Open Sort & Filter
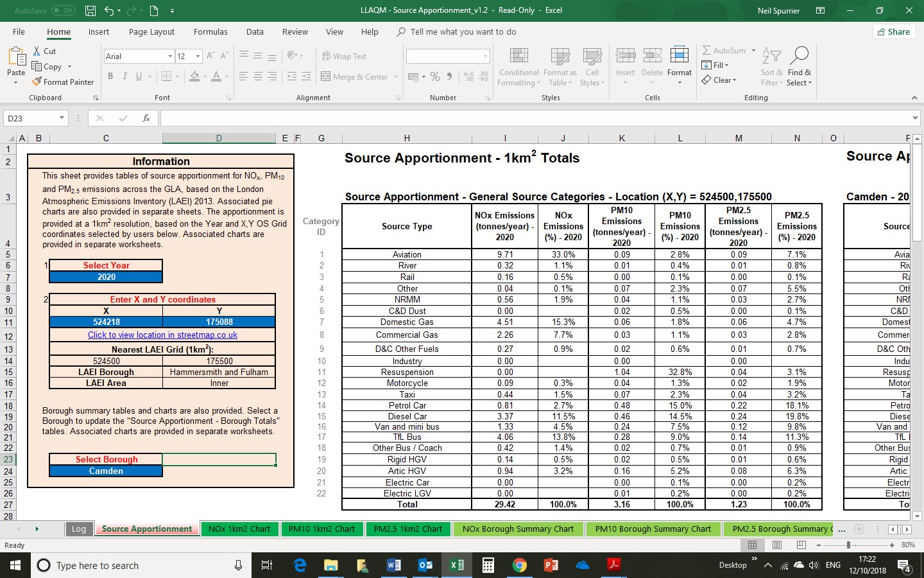The image size is (924, 578). tap(771, 66)
